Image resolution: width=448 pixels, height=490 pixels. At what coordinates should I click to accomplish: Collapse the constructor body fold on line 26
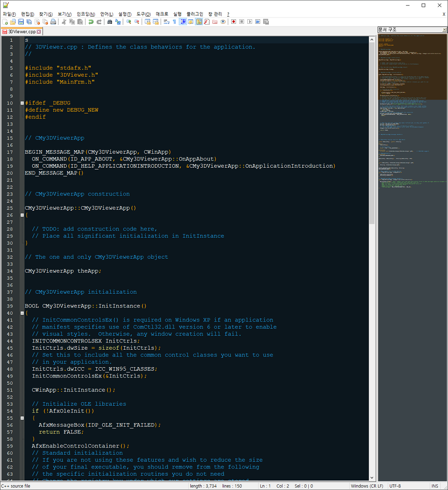click(x=22, y=215)
